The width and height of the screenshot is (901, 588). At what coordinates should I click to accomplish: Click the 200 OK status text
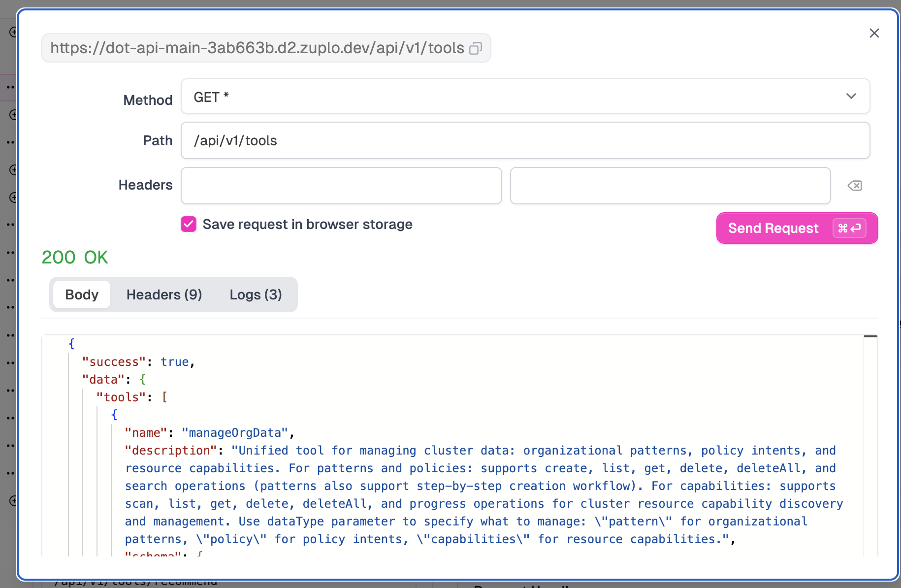pyautogui.click(x=75, y=258)
